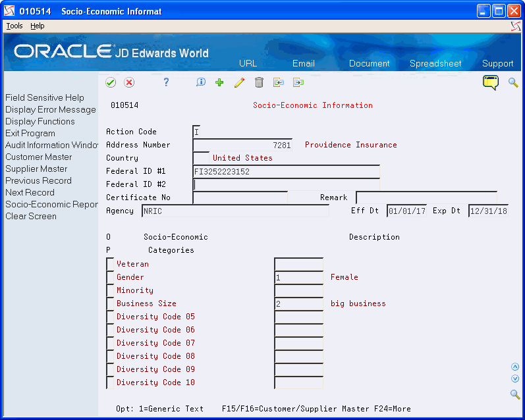Click the Minority option field
The image size is (525, 420).
110,290
